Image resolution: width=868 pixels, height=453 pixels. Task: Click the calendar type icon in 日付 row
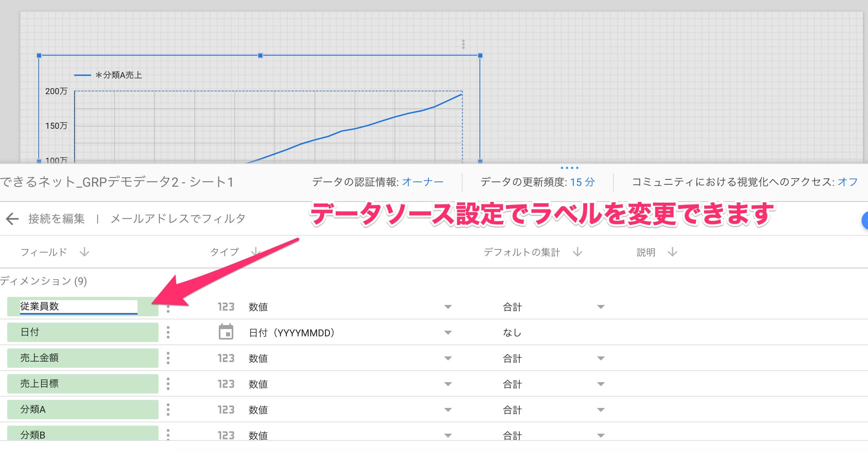(226, 332)
